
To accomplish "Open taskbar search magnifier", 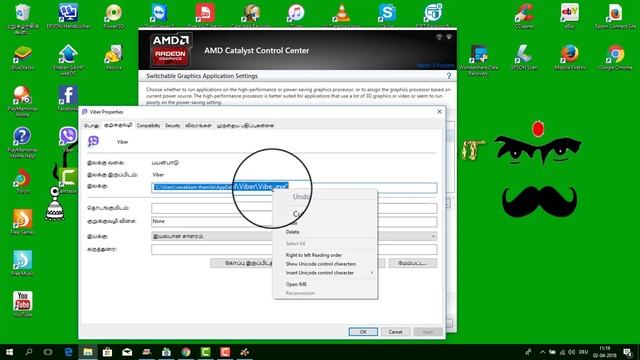I will click(29, 352).
